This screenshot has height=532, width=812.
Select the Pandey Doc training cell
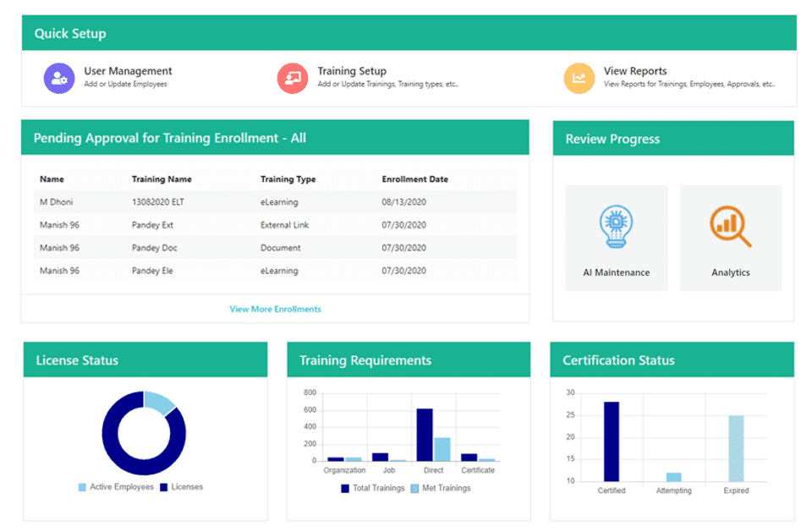154,248
